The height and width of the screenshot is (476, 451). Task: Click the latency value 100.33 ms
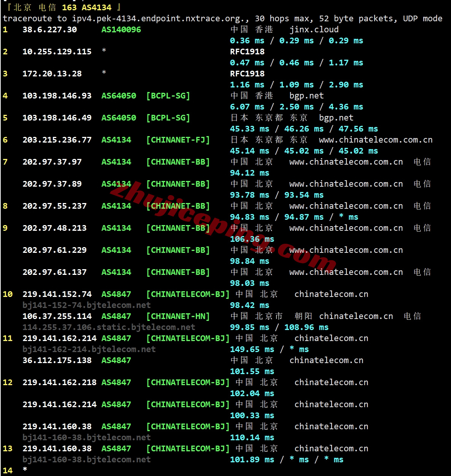pos(252,416)
